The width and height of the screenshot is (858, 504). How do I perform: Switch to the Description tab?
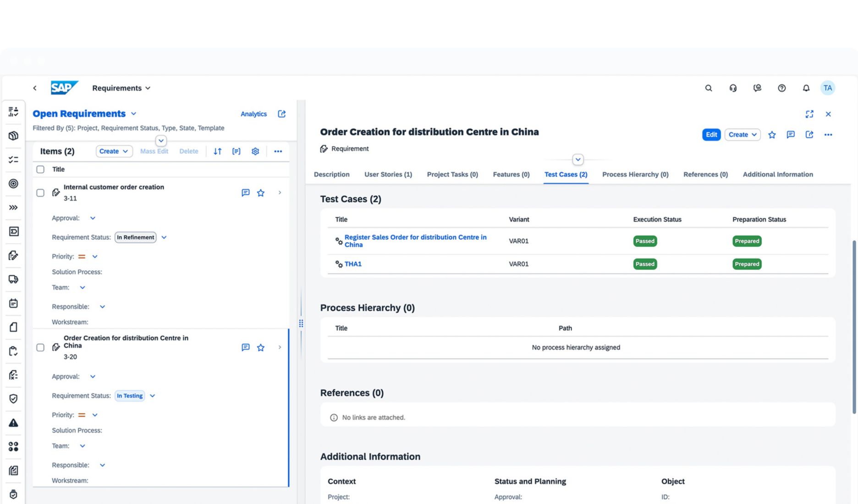pos(331,175)
